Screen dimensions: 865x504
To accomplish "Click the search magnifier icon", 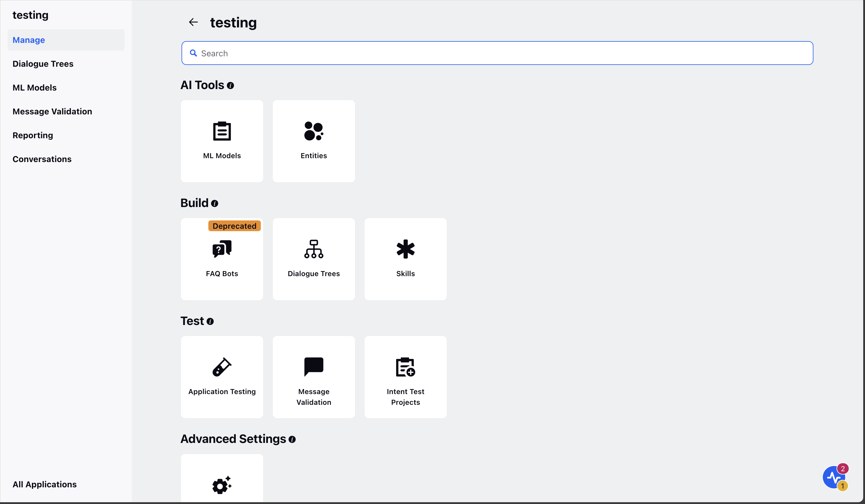I will coord(193,53).
